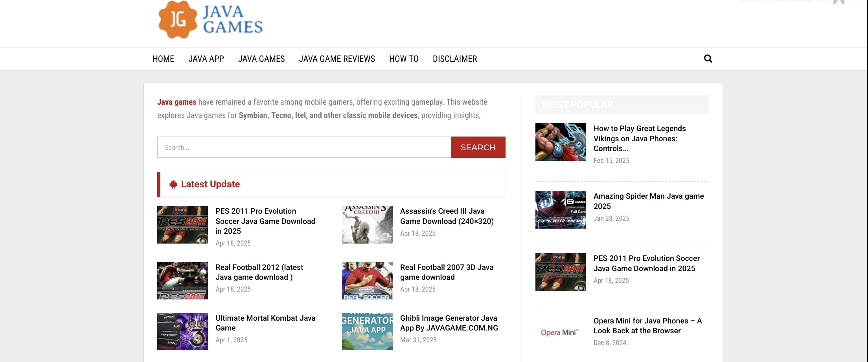Open the JAVA APP menu item
Viewport: 868px width, 362px height.
(206, 59)
